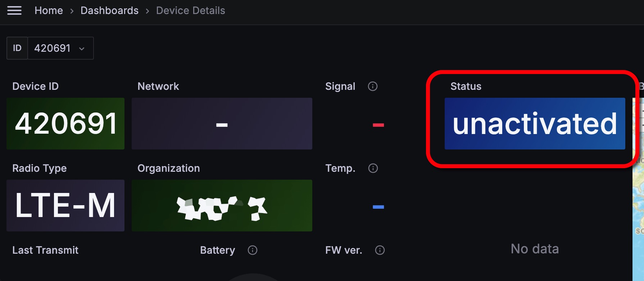Select the blue unactivated status value

[x=535, y=124]
